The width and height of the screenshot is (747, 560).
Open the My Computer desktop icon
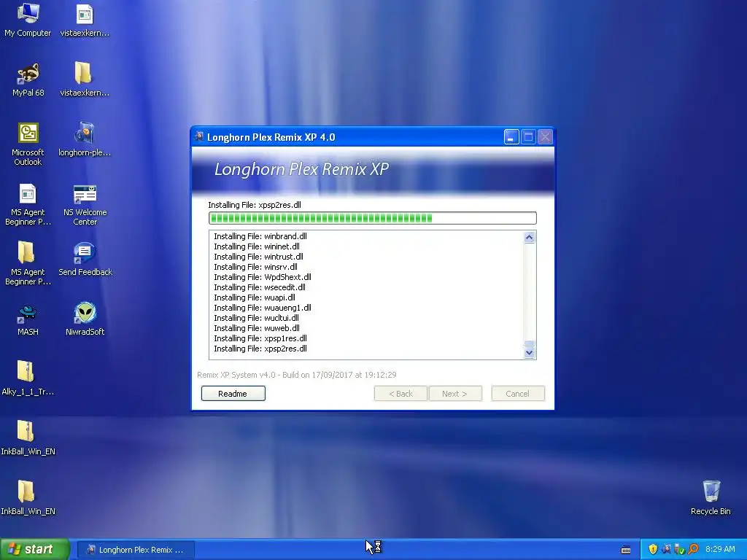click(28, 20)
